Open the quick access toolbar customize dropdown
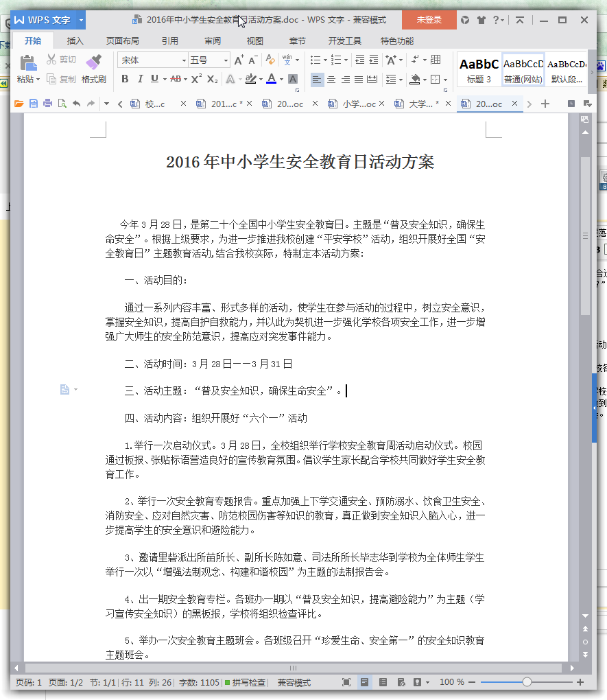Viewport: 607px width, 700px height. [x=107, y=104]
